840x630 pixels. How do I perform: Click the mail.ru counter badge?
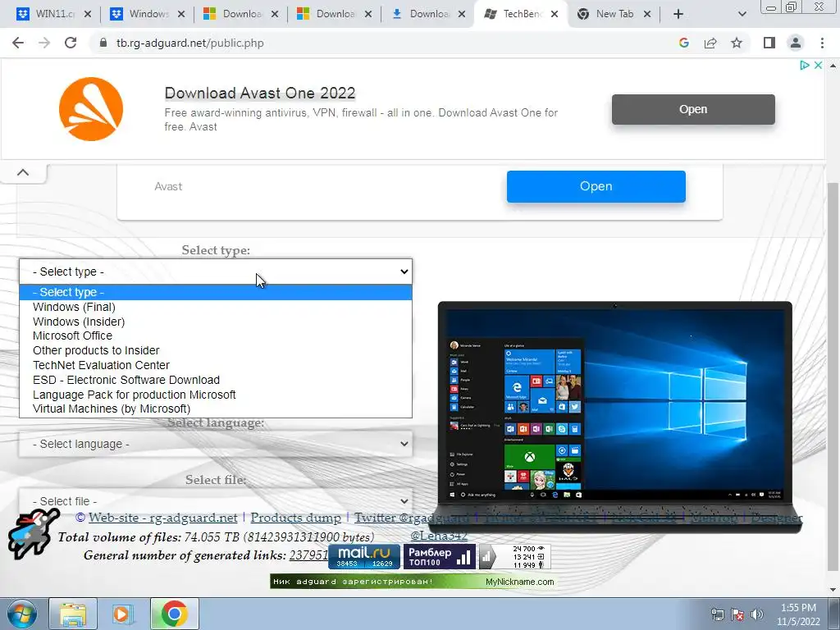364,556
